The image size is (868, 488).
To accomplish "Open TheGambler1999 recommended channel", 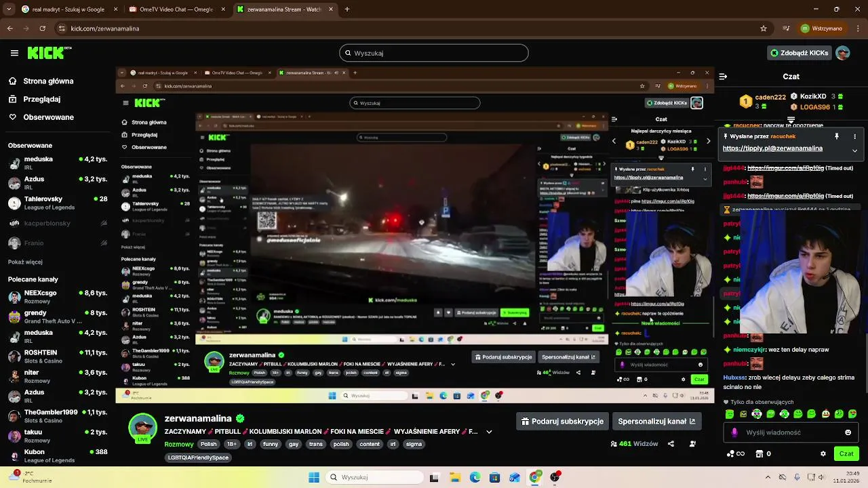I will click(x=58, y=416).
